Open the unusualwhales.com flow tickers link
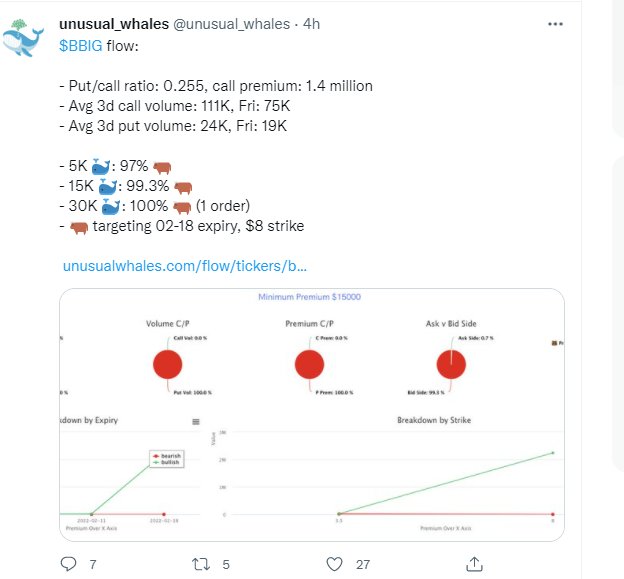This screenshot has height=579, width=624. [x=185, y=266]
